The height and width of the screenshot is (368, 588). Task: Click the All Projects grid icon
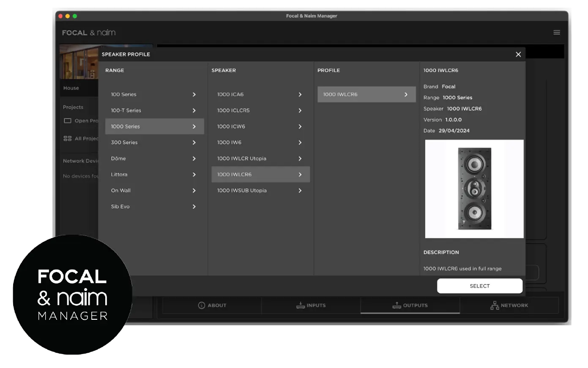click(67, 138)
